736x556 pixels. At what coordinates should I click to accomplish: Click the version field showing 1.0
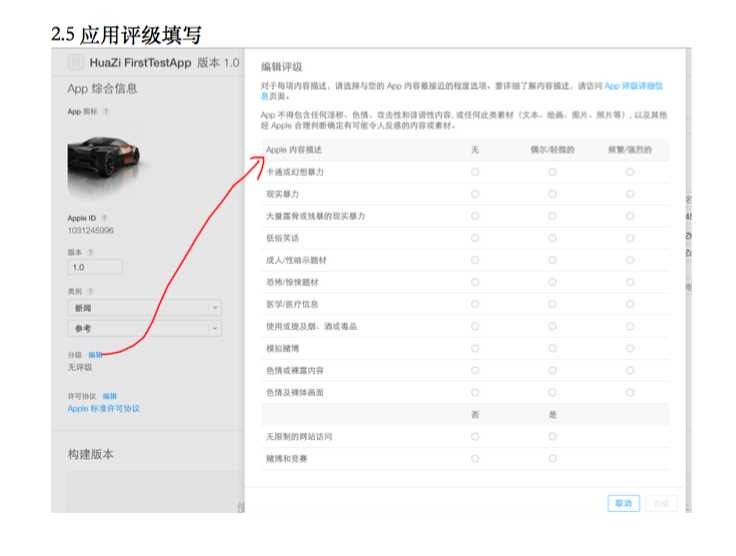tap(95, 267)
